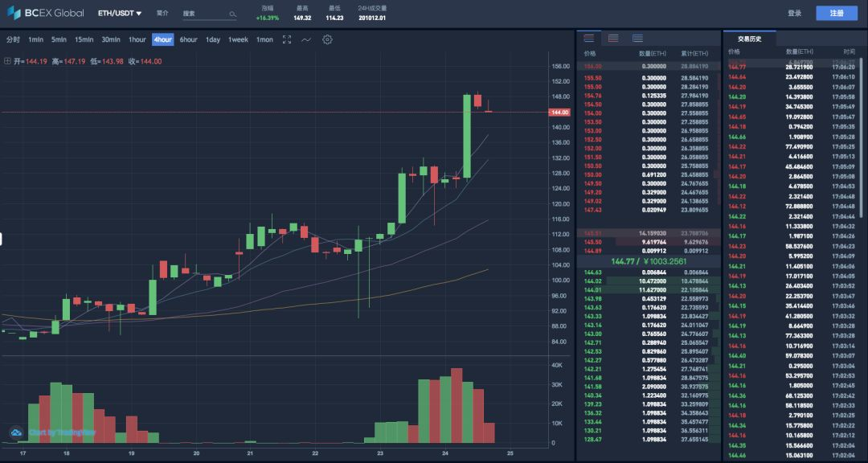Select the 150.00 sell order row

pyautogui.click(x=649, y=175)
